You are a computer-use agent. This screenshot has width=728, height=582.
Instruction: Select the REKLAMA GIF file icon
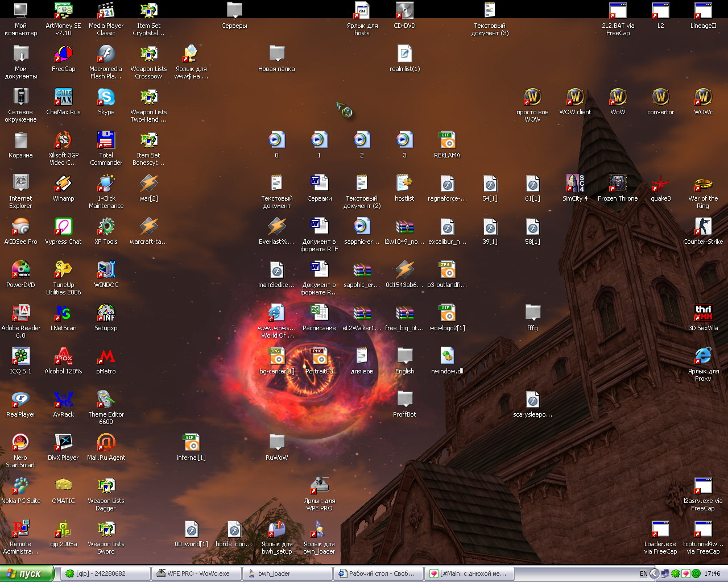tap(447, 145)
